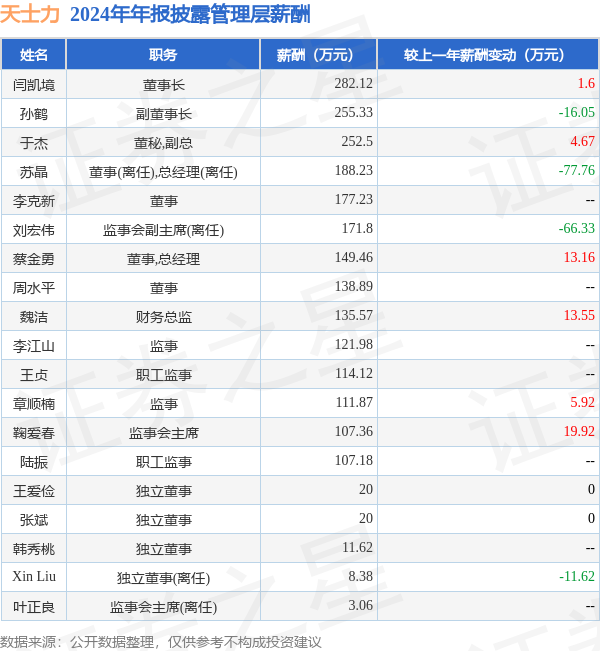This screenshot has width=600, height=651.
Task: Select the name 苏晶
Action: point(34,172)
